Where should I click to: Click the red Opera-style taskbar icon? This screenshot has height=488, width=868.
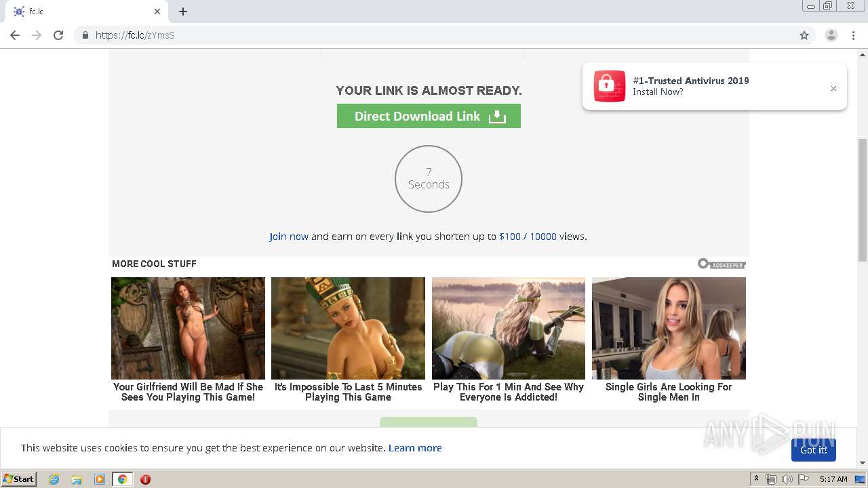[x=145, y=479]
